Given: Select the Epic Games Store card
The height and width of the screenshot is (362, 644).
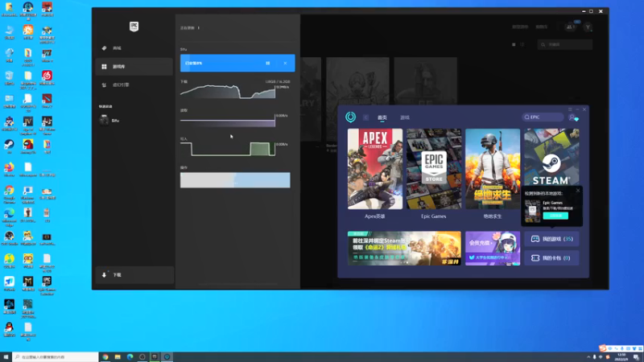Looking at the screenshot, I should pos(434,169).
